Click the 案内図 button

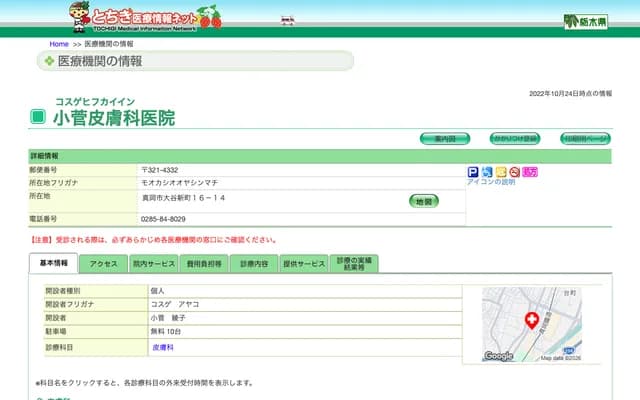(445, 139)
